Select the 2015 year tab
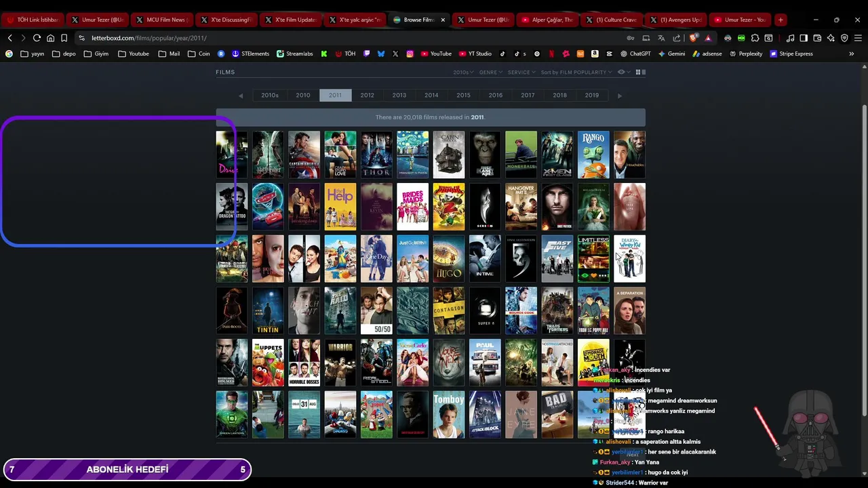The width and height of the screenshot is (868, 488). click(464, 96)
